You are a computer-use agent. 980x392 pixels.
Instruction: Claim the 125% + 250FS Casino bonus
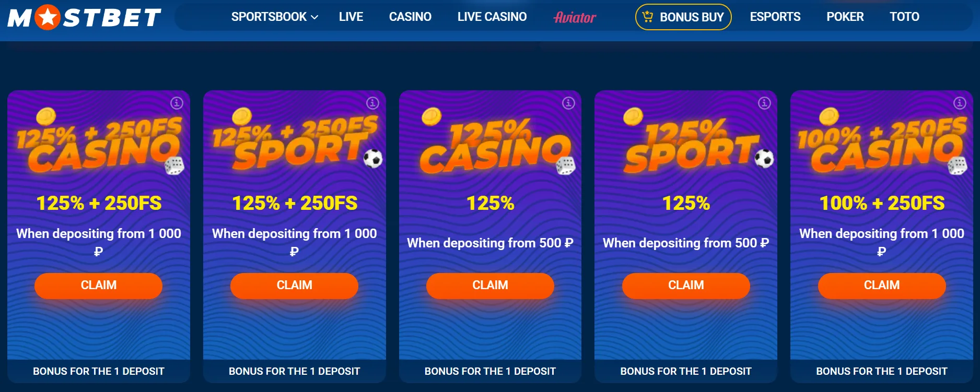coord(98,286)
